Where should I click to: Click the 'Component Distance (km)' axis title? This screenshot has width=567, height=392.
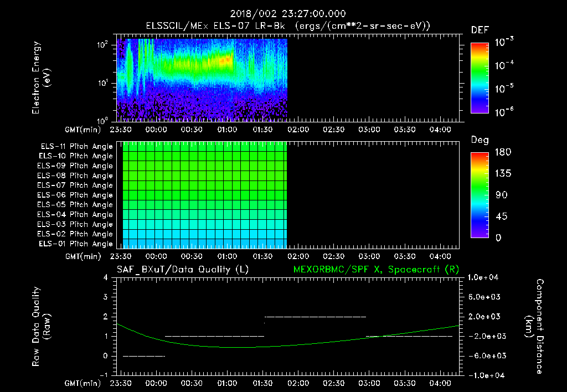534,327
